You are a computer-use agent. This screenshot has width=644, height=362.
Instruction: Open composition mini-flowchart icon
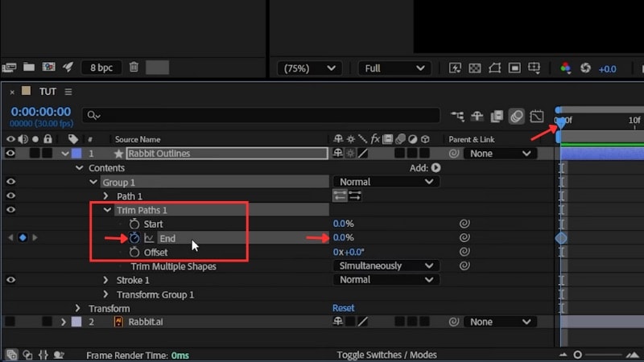coord(457,116)
